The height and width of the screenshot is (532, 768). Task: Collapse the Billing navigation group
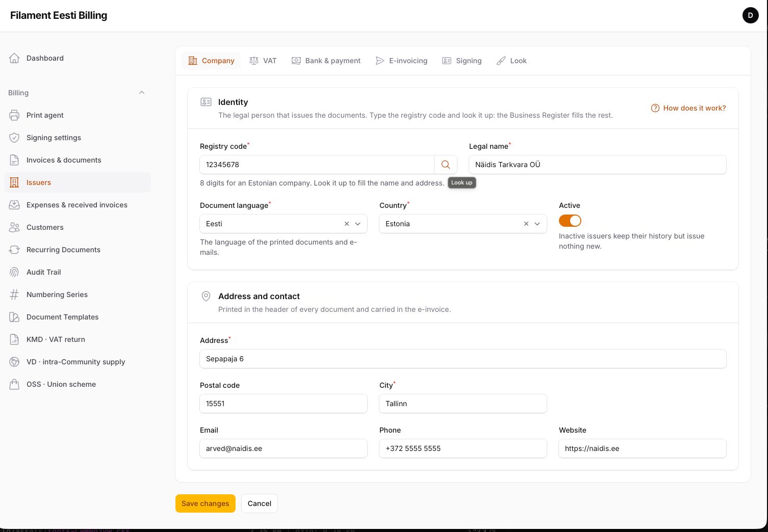point(142,93)
